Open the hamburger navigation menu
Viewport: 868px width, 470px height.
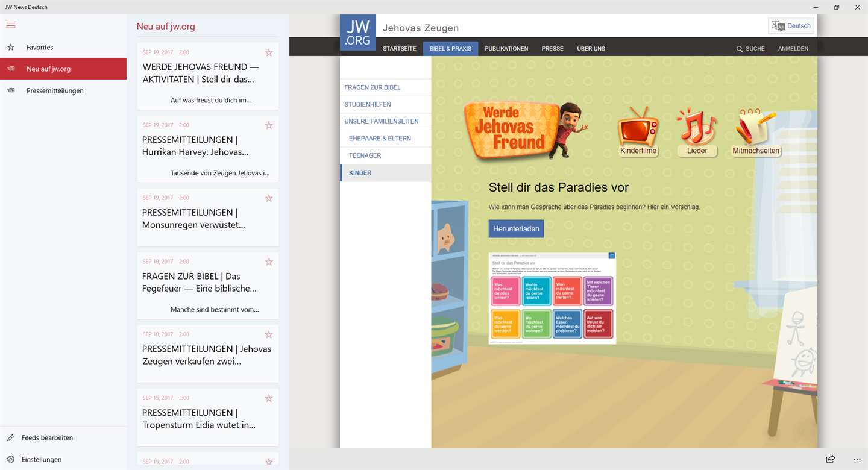coord(11,26)
